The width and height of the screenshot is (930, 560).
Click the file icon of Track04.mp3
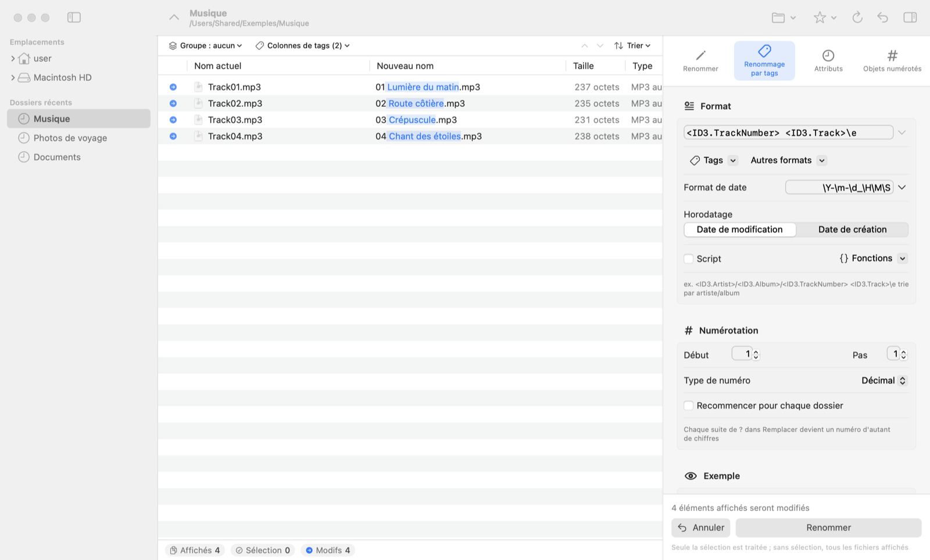pos(198,136)
